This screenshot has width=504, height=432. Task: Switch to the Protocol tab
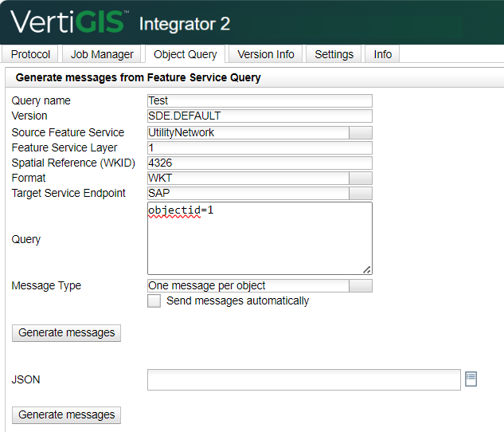point(30,54)
